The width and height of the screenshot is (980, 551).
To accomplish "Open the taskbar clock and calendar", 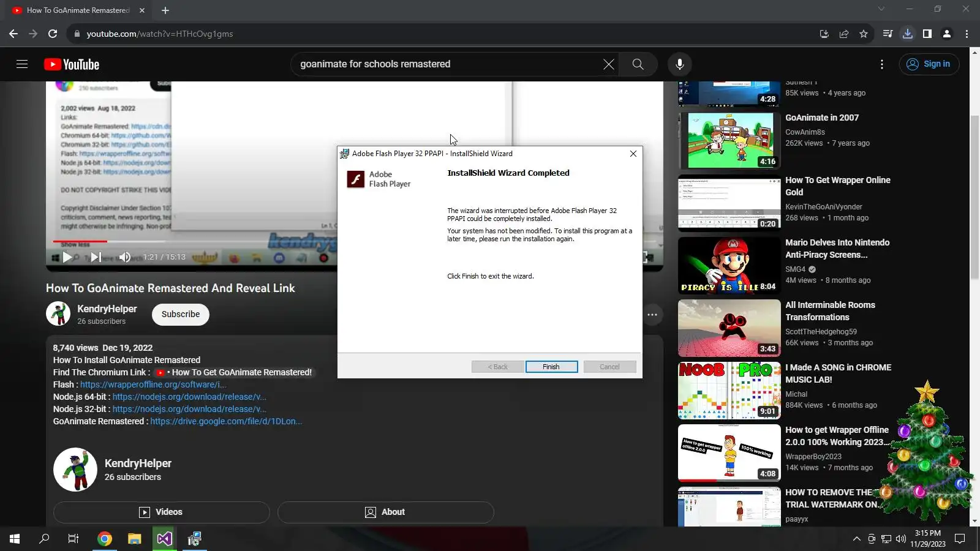I will [x=927, y=539].
